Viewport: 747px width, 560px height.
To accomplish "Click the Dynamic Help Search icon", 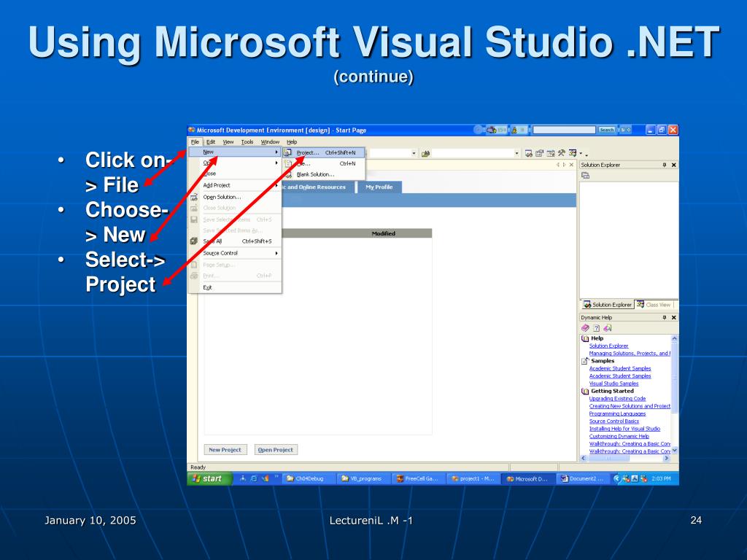I will (607, 328).
